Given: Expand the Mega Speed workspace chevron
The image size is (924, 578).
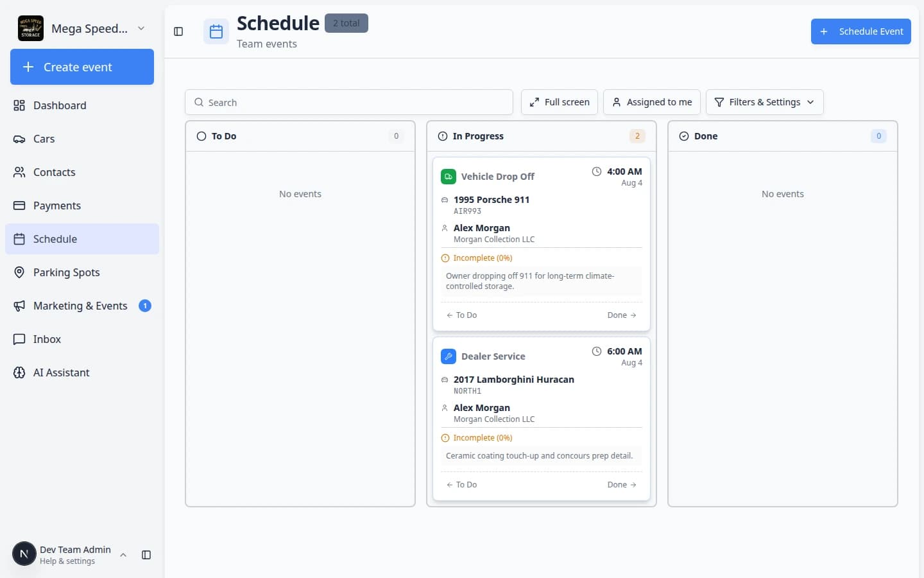Looking at the screenshot, I should click(141, 28).
